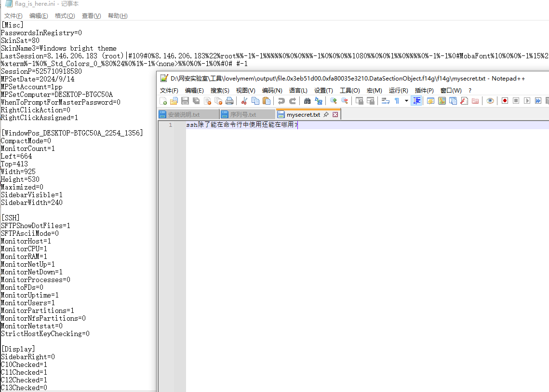Pin the mysecret.txt tab
Screen dimensions: 549x392
[x=326, y=115]
